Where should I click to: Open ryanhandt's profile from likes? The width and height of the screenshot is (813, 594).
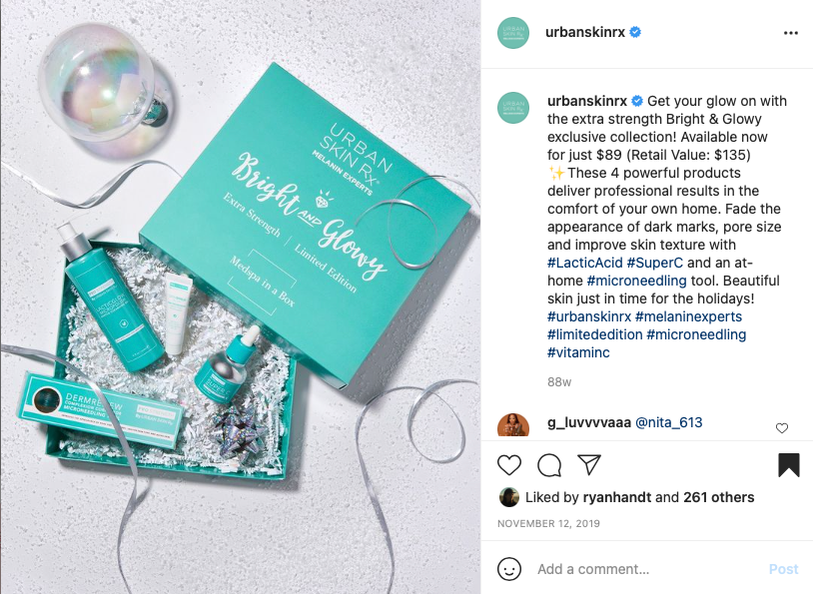point(616,497)
